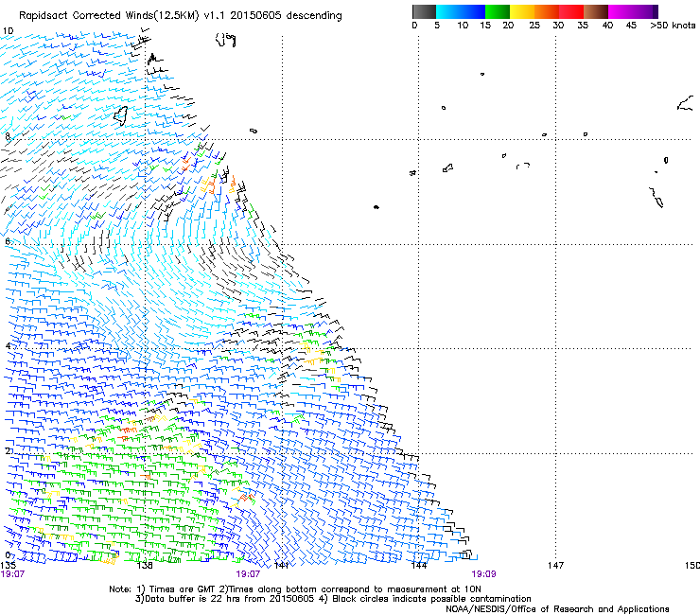The height and width of the screenshot is (615, 700).
Task: Click the gray 0-5 knots legend segment
Action: coord(424,11)
